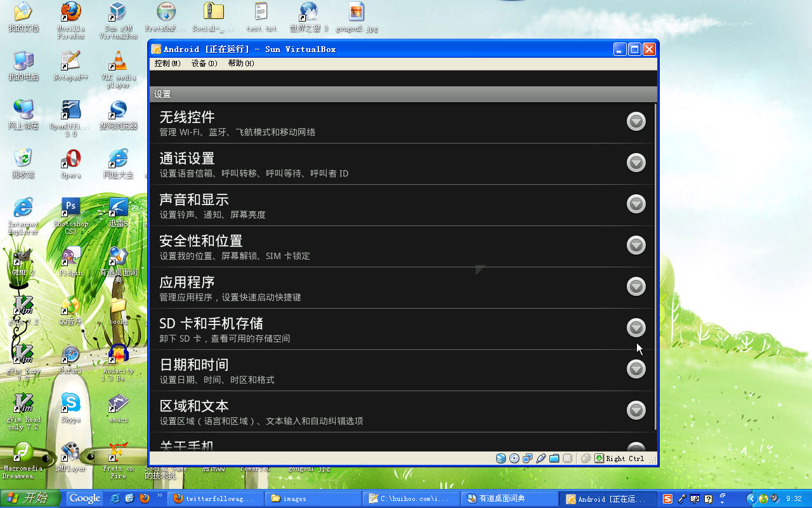This screenshot has height=508, width=812.
Task: Select the Skype desktop shortcut icon
Action: coord(70,403)
